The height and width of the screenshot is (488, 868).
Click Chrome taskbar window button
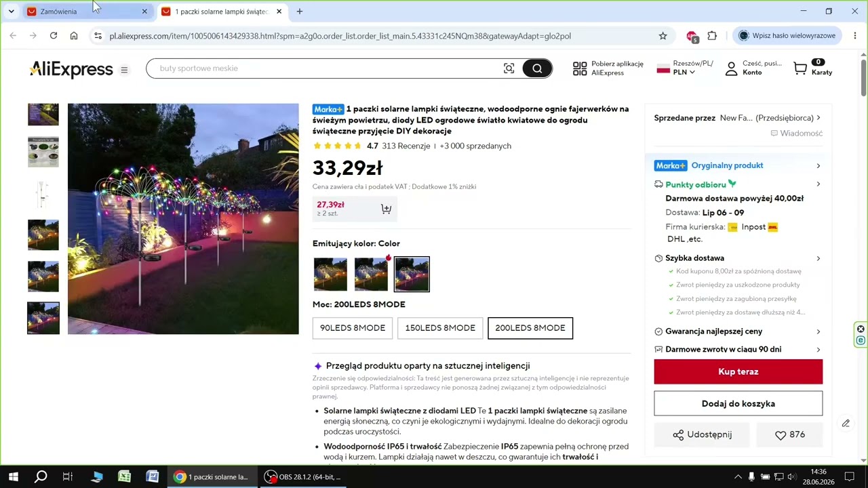[x=212, y=476]
